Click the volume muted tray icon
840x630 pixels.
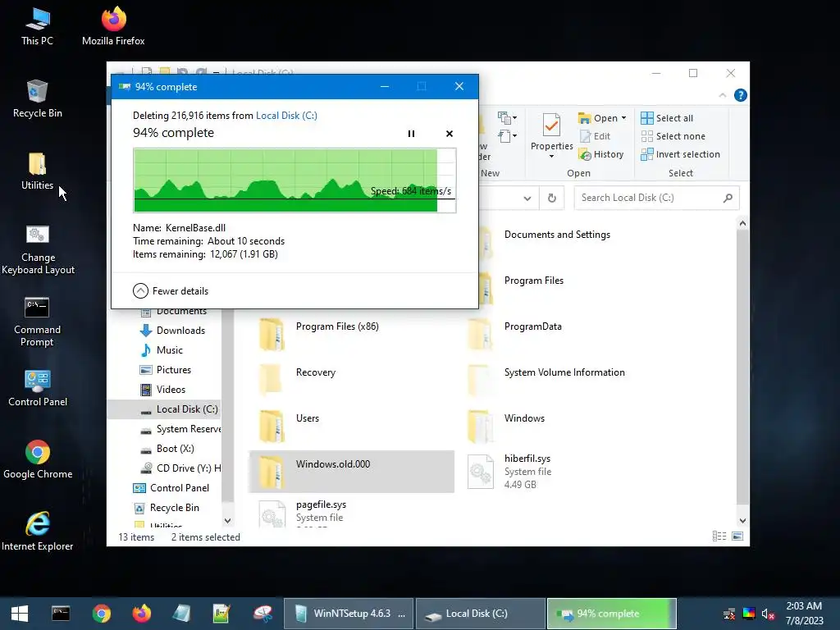pyautogui.click(x=768, y=614)
